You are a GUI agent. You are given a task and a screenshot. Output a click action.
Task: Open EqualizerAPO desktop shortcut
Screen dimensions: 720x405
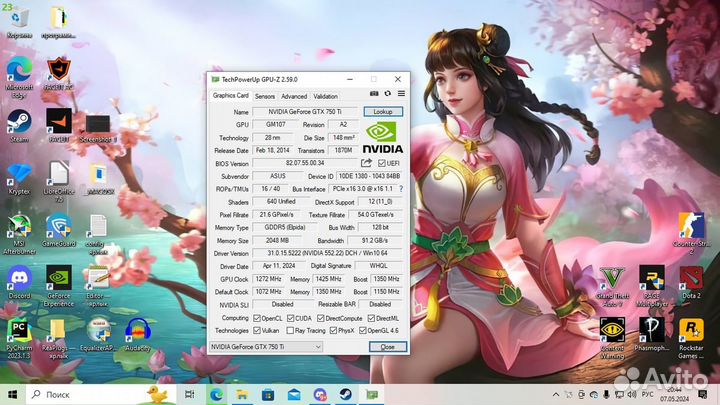tap(98, 335)
